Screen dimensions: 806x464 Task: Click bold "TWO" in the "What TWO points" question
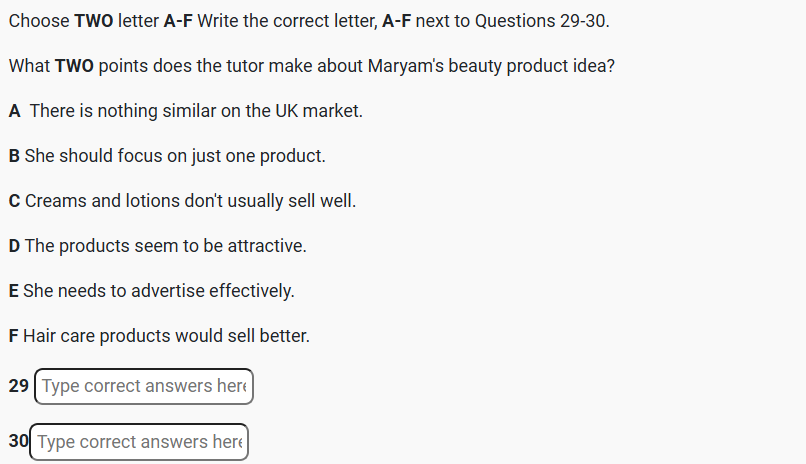pos(74,66)
